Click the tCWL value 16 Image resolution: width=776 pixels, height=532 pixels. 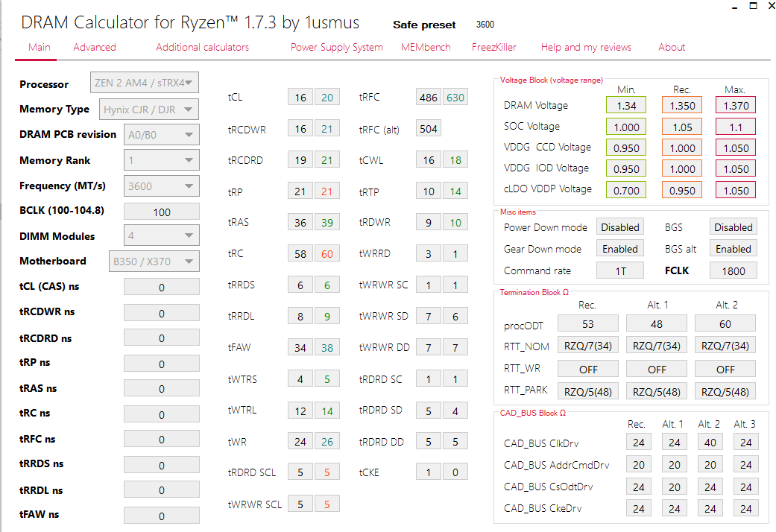[428, 160]
